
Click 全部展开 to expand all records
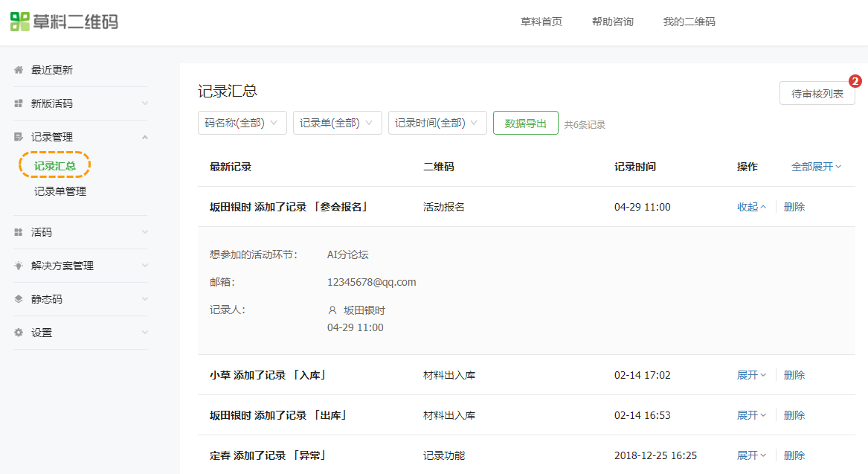(x=816, y=167)
